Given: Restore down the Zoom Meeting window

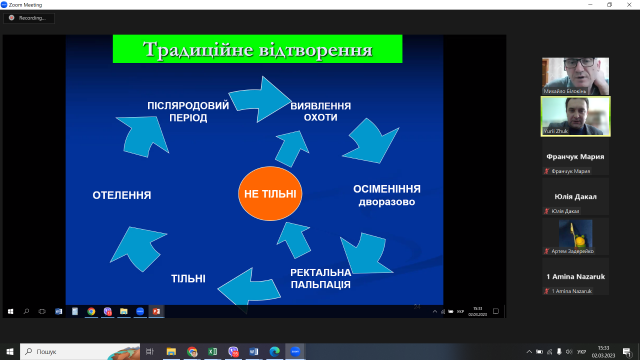Looking at the screenshot, I should click(609, 5).
